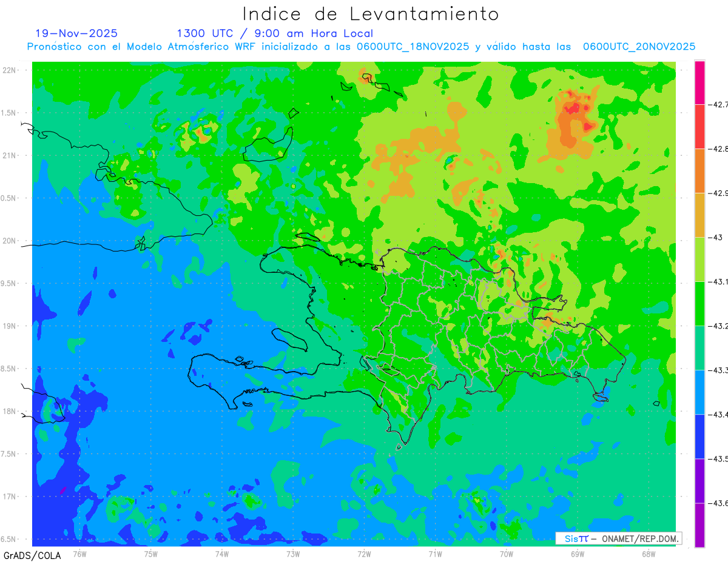Click the "17N" latitude label

[10, 497]
